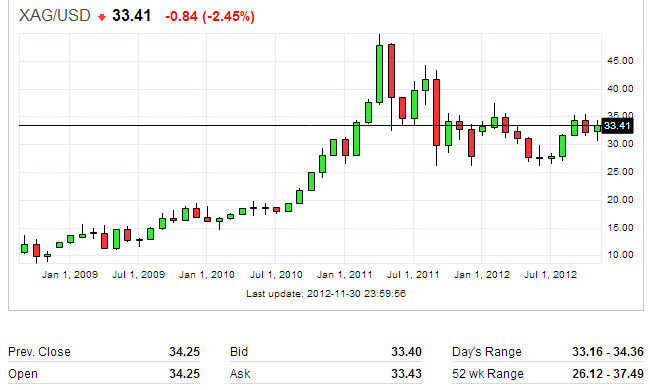Click the Jul 1, 2011 date label

[413, 274]
